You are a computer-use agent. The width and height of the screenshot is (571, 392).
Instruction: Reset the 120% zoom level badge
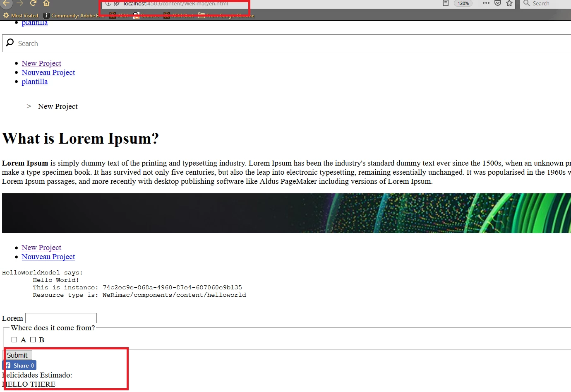[463, 3]
